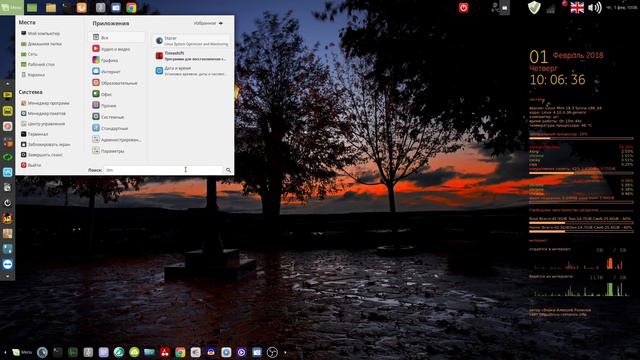
Task: Select Завершить сеанс
Action: coord(42,155)
